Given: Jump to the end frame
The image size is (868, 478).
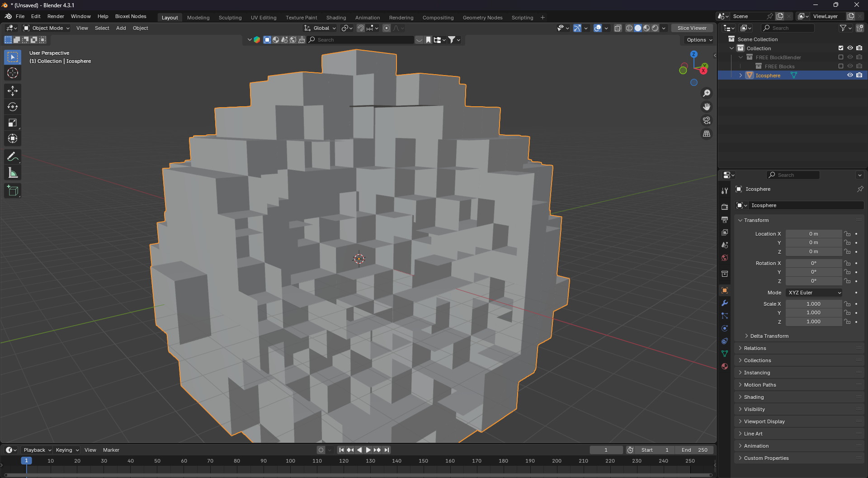Looking at the screenshot, I should tap(387, 450).
